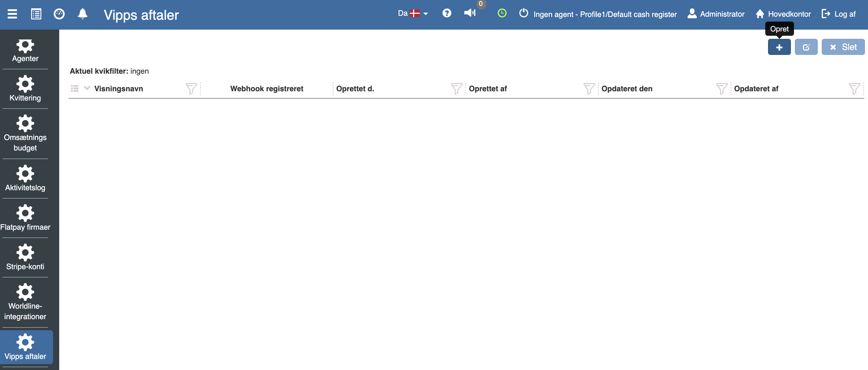Image resolution: width=868 pixels, height=370 pixels.
Task: Click the power icon beside Ingen agent
Action: (523, 13)
